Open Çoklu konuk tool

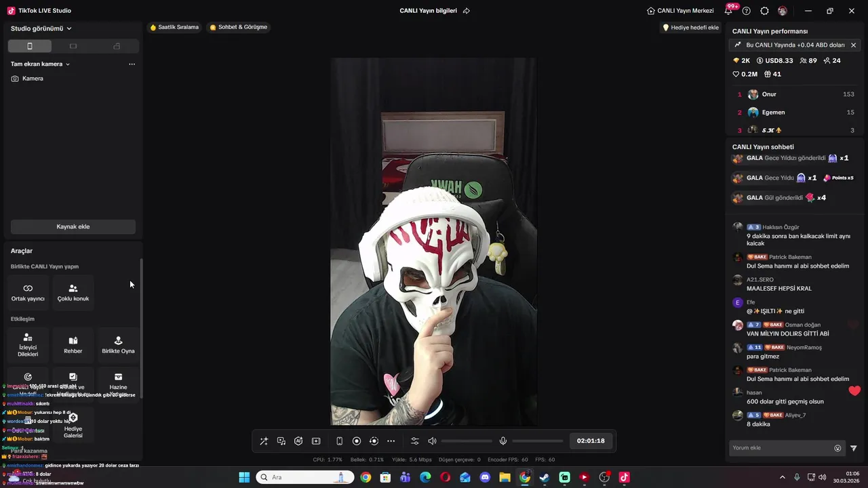73,293
